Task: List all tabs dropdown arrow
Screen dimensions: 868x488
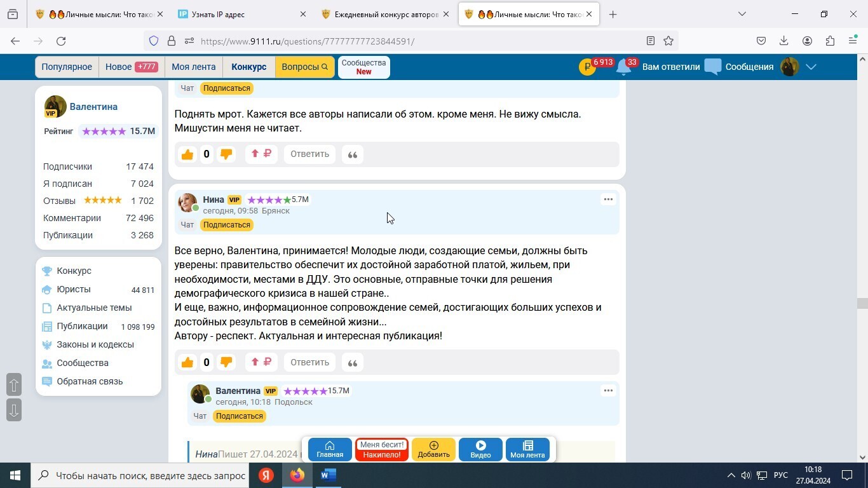Action: click(x=742, y=14)
